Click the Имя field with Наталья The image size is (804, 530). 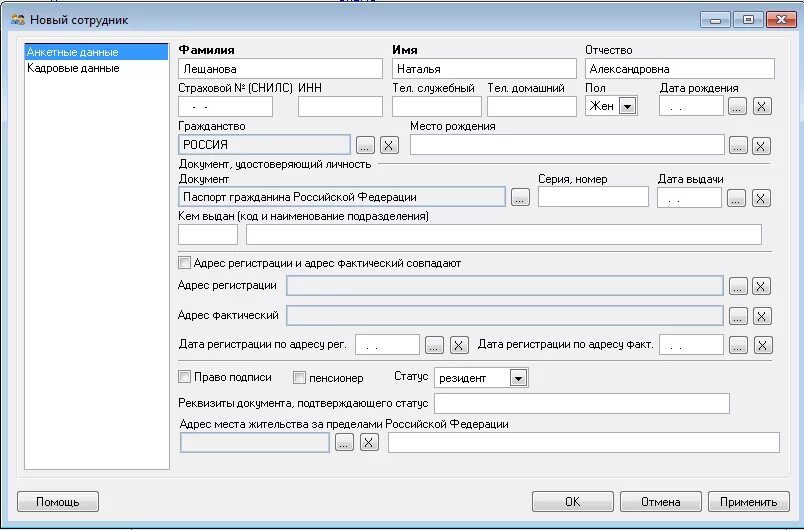[484, 69]
